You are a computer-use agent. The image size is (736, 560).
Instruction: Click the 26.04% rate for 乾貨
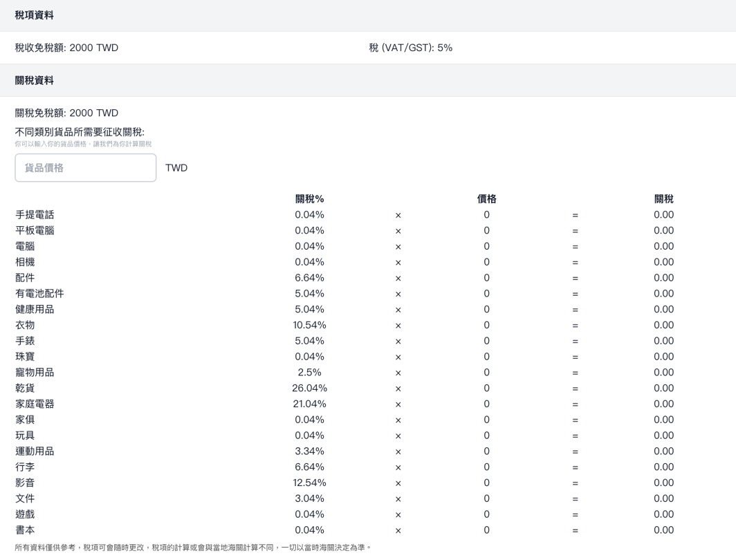[x=309, y=388]
